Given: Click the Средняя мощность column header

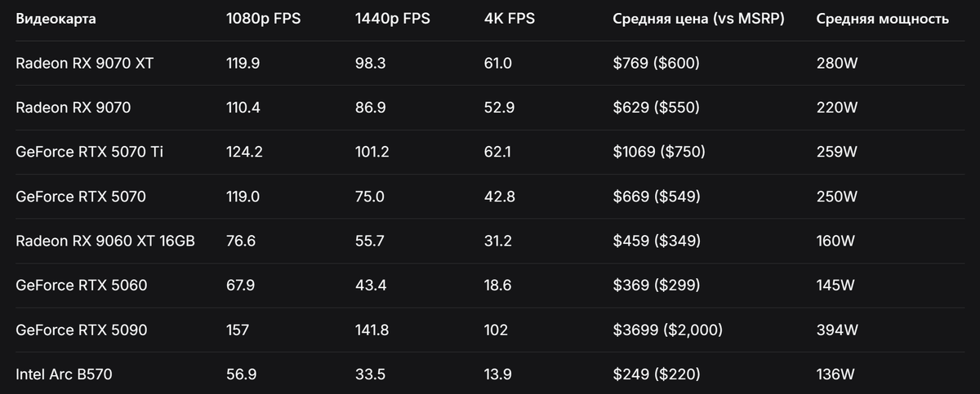Looking at the screenshot, I should [883, 19].
